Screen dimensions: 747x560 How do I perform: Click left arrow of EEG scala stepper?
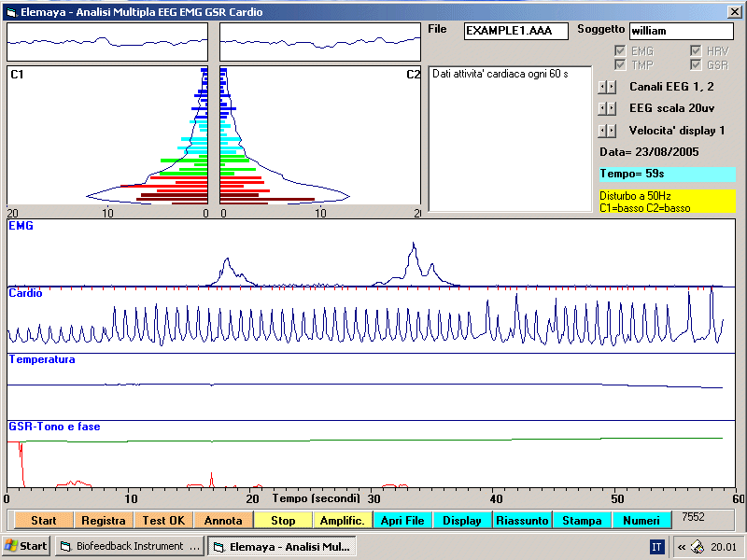tap(603, 108)
